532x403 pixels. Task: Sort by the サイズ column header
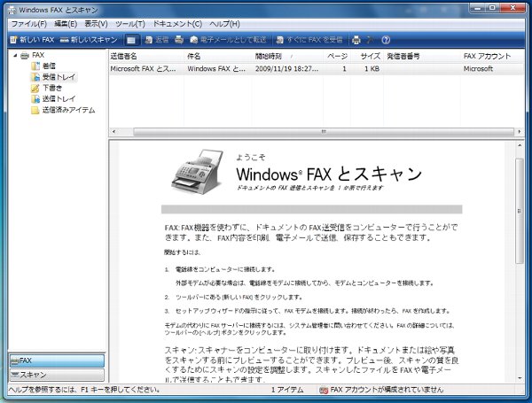367,56
